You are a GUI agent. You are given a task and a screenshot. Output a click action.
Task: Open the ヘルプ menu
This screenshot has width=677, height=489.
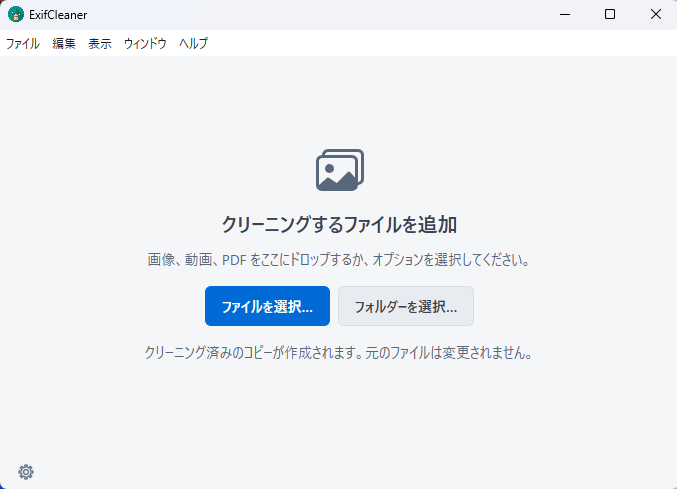click(x=193, y=43)
